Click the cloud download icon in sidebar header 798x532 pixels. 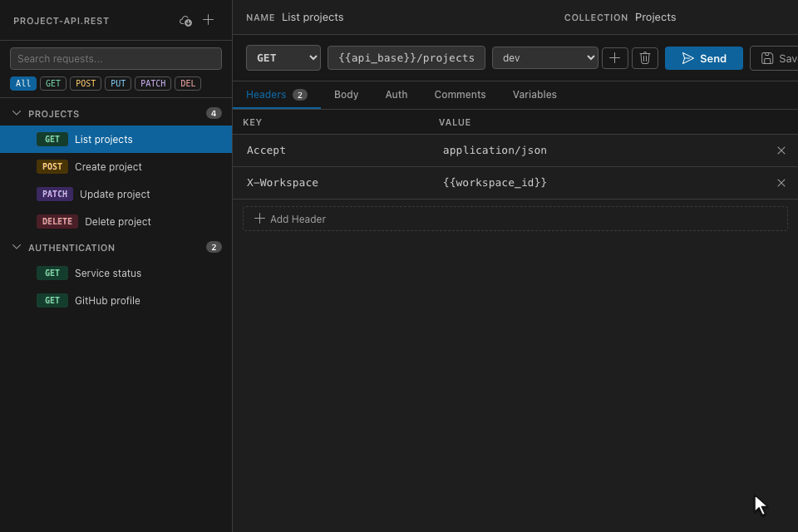click(185, 21)
